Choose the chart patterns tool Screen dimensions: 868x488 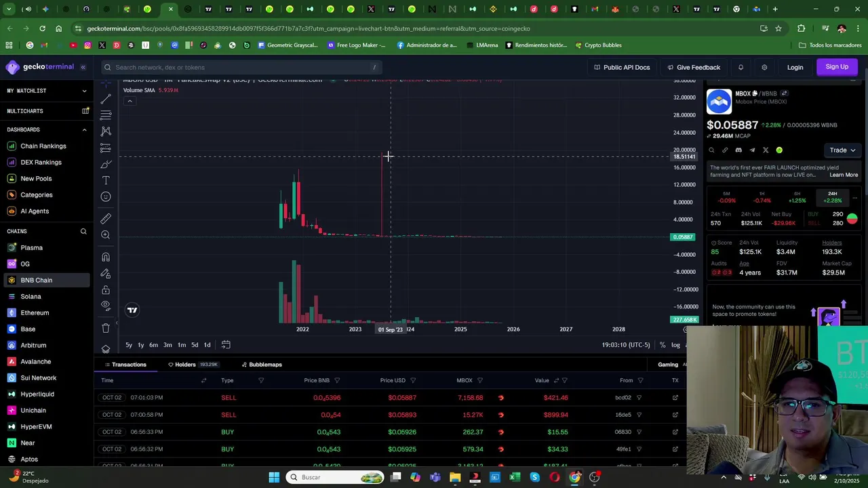(106, 131)
